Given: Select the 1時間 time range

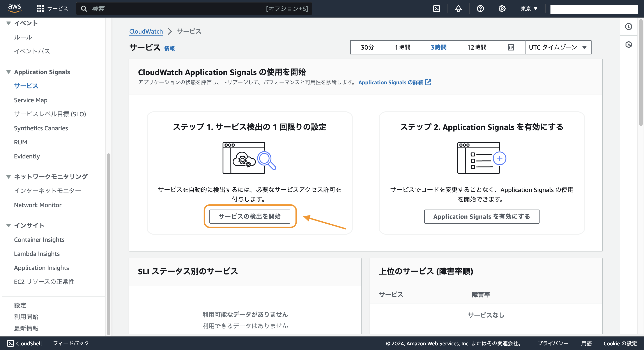Looking at the screenshot, I should click(x=402, y=47).
